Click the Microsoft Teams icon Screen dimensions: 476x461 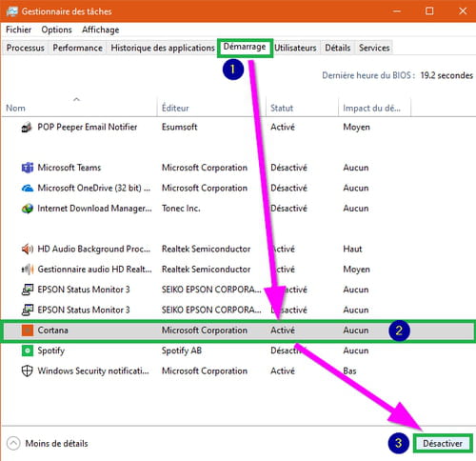click(x=28, y=168)
